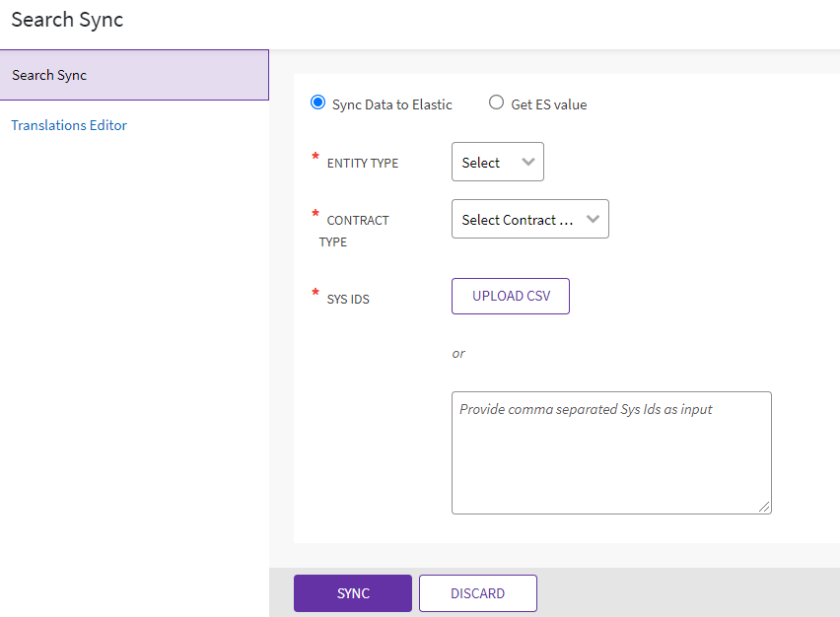Click the "Get ES value" label text

[x=549, y=104]
